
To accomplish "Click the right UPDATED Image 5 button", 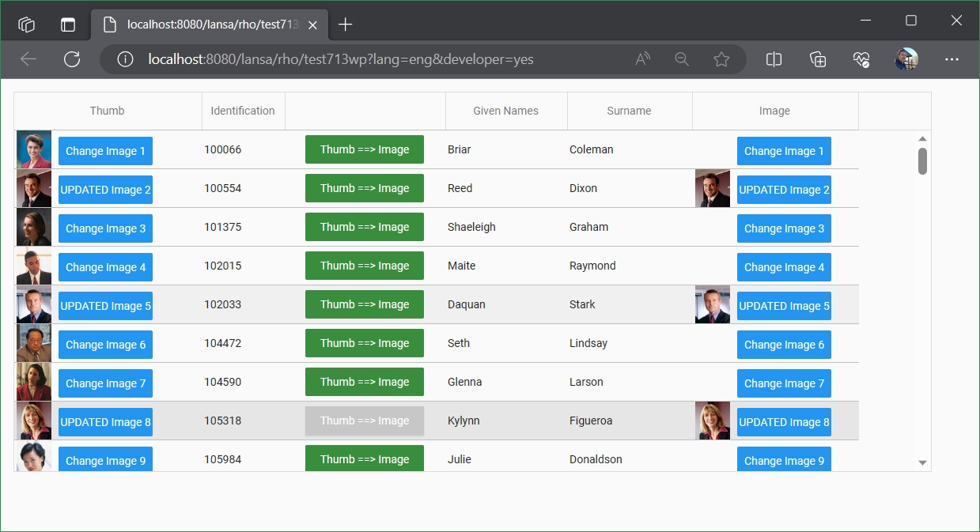I will pos(783,306).
